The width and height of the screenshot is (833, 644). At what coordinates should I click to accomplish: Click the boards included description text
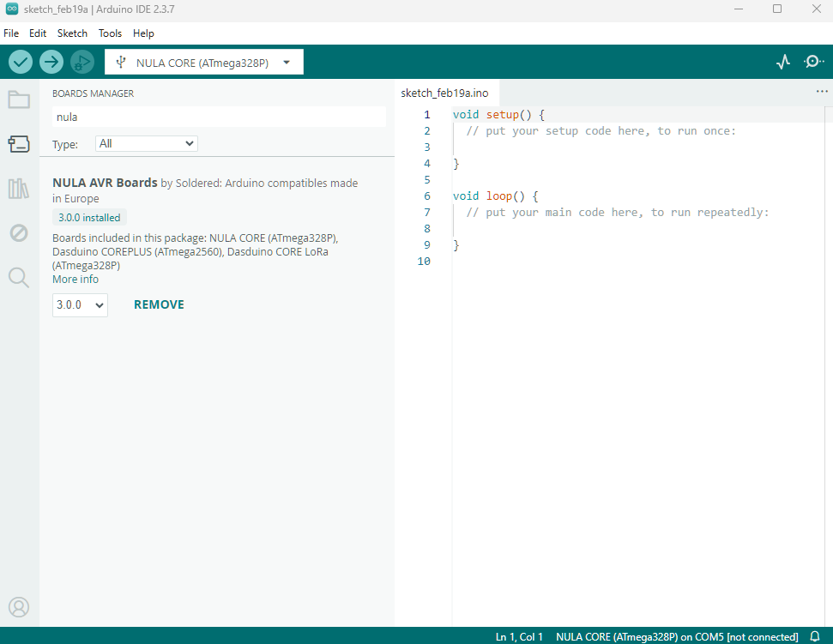point(195,251)
